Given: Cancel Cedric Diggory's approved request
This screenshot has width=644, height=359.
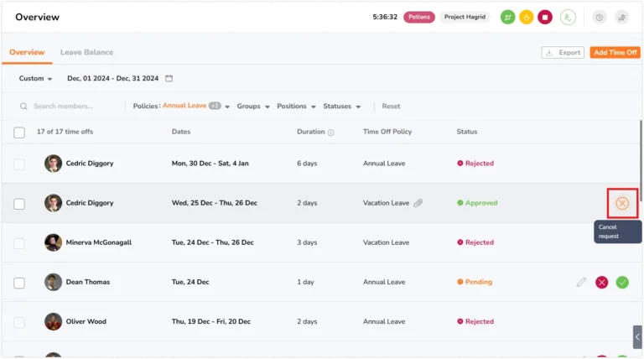Looking at the screenshot, I should coord(622,203).
